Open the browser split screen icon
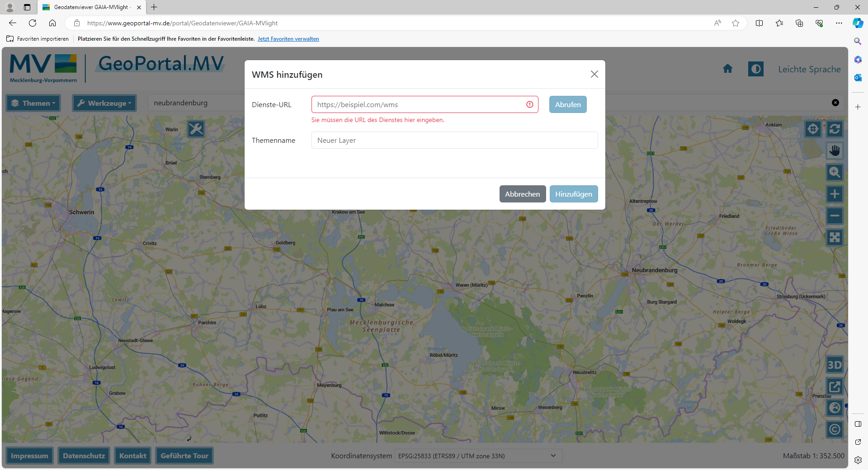The width and height of the screenshot is (868, 470). [759, 23]
